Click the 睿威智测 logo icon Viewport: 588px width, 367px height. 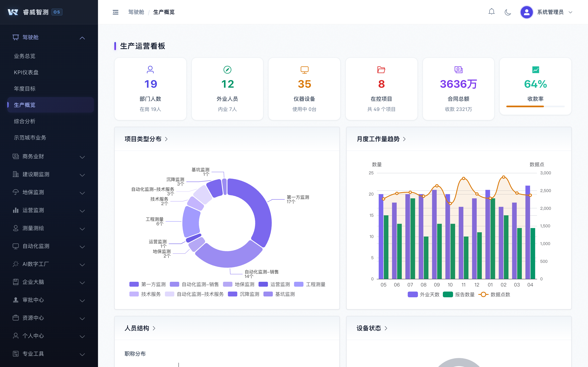point(13,12)
